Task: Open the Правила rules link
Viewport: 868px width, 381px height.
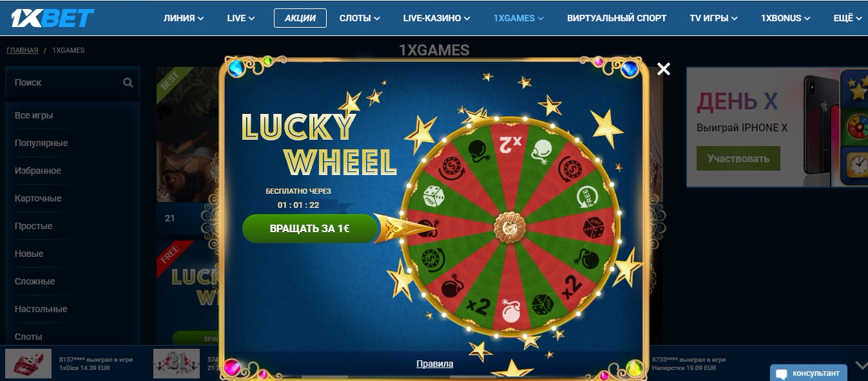Action: coord(435,364)
